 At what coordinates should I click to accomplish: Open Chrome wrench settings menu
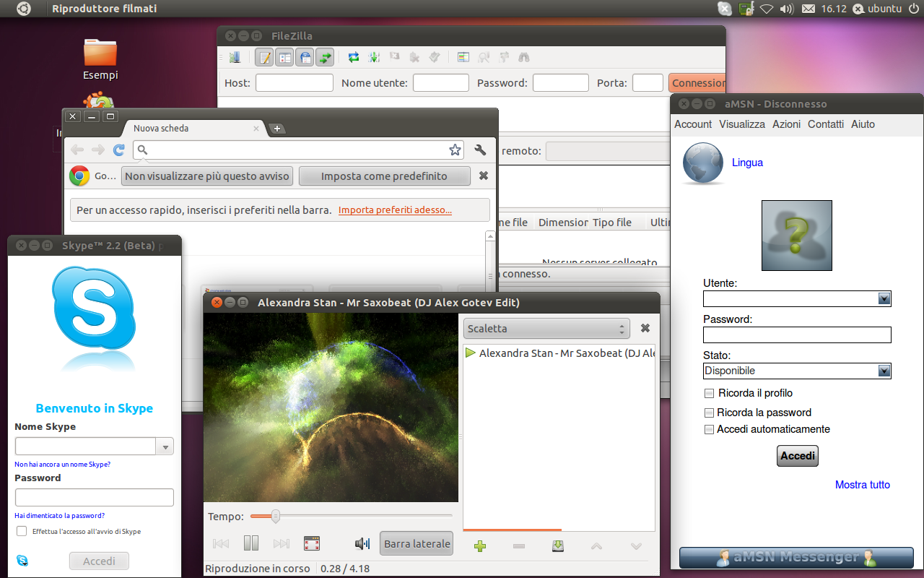(480, 150)
